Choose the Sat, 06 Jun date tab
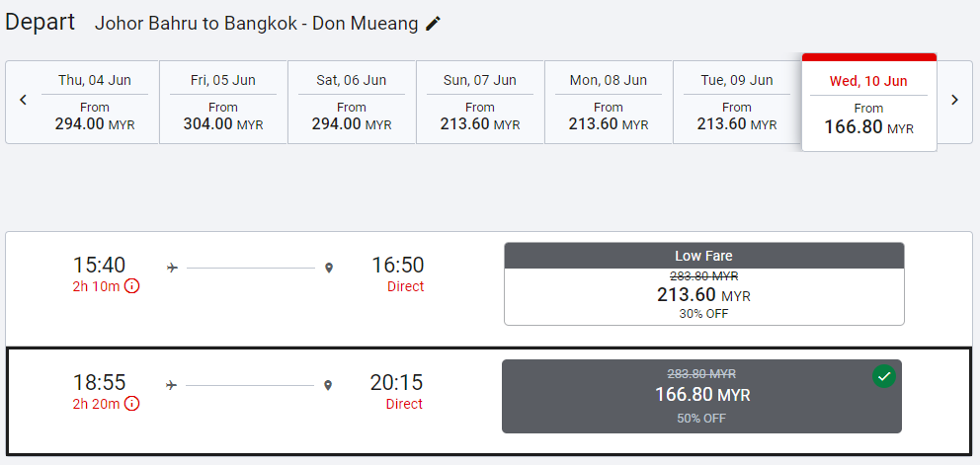980x465 pixels. click(x=352, y=102)
